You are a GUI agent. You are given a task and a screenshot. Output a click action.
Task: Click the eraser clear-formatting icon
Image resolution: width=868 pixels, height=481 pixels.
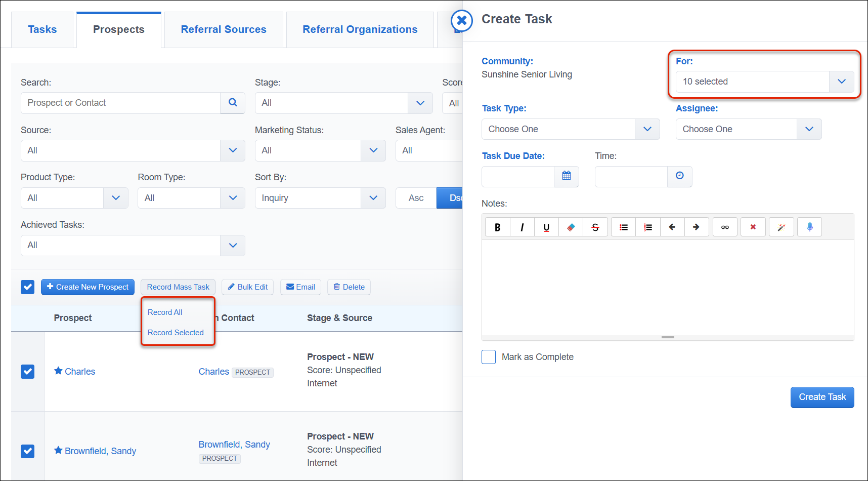(x=571, y=227)
